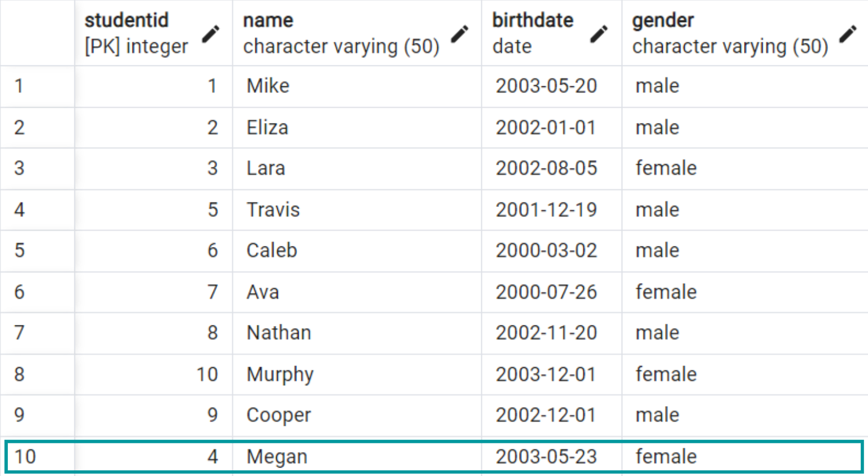
Task: Click the gender column edit pencil icon
Action: 847,34
